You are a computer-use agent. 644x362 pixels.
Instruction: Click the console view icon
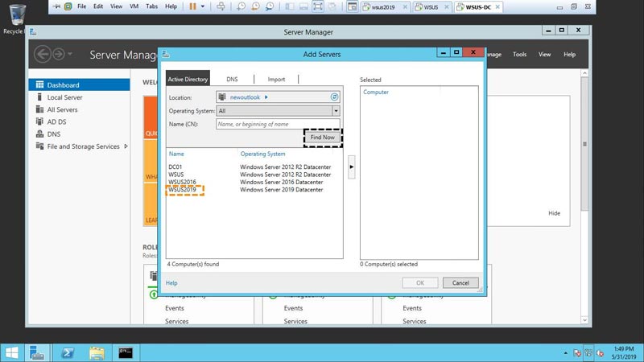click(x=352, y=6)
